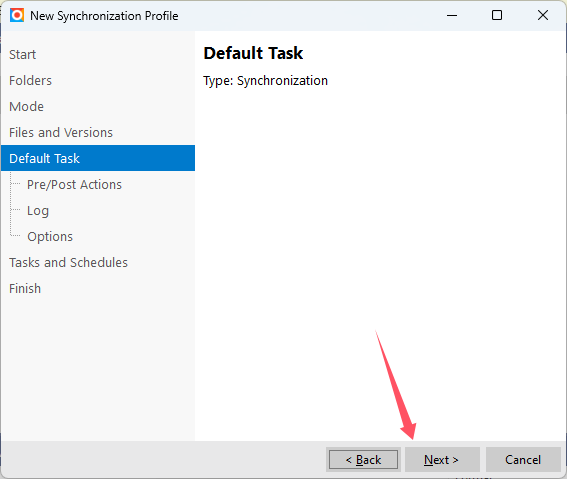567x479 pixels.
Task: Minimize the New Synchronization Profile window
Action: pyautogui.click(x=452, y=15)
